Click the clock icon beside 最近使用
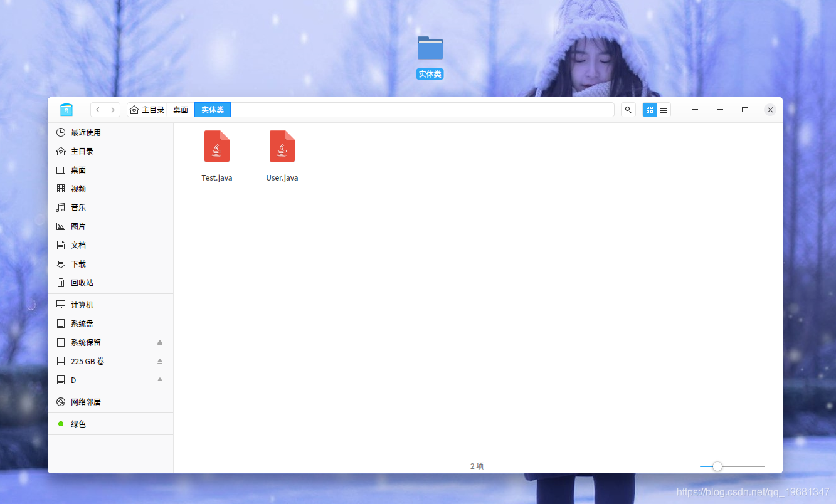 (61, 132)
